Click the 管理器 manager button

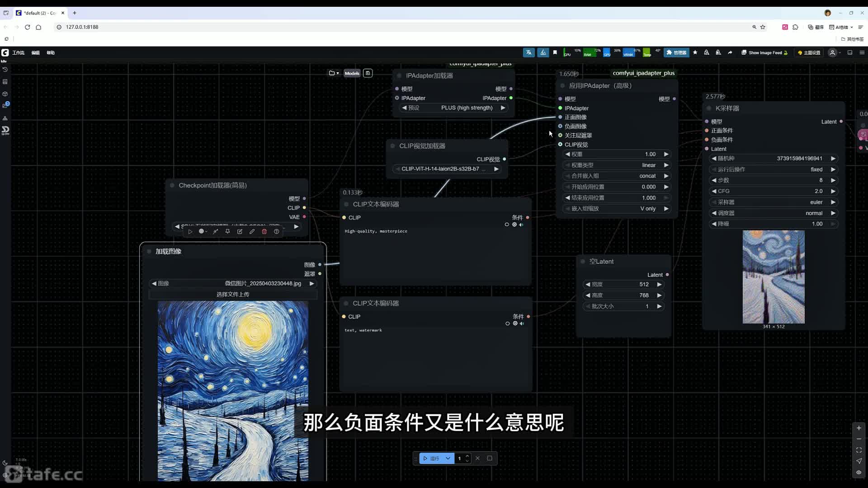coord(676,52)
